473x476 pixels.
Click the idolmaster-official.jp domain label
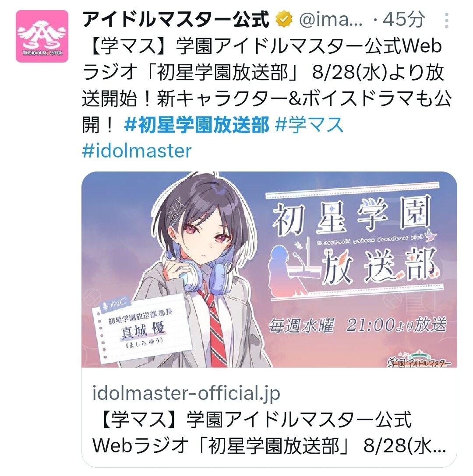[186, 393]
